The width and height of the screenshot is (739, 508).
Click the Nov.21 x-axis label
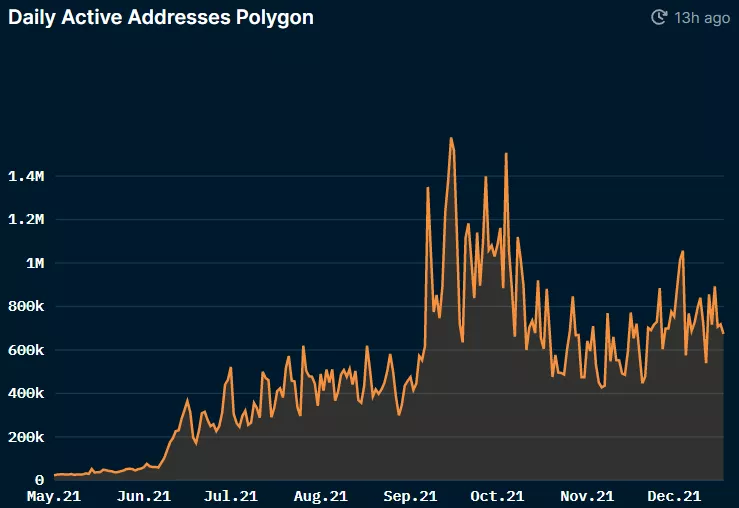[x=587, y=496]
